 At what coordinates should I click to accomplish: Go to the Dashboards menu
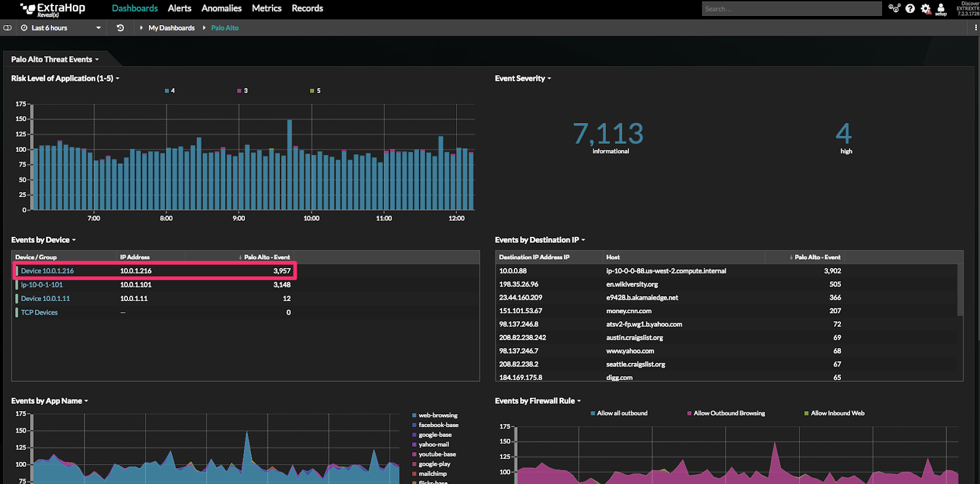point(135,9)
